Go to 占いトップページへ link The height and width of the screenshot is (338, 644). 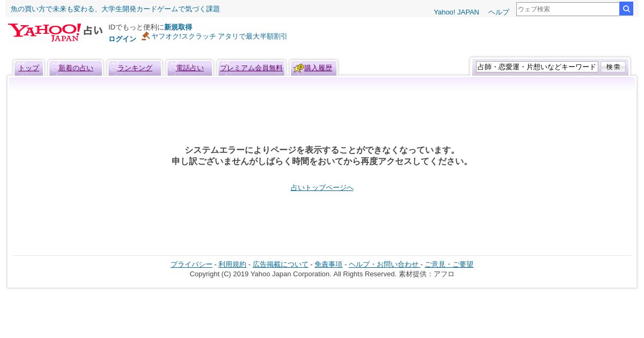[x=322, y=188]
